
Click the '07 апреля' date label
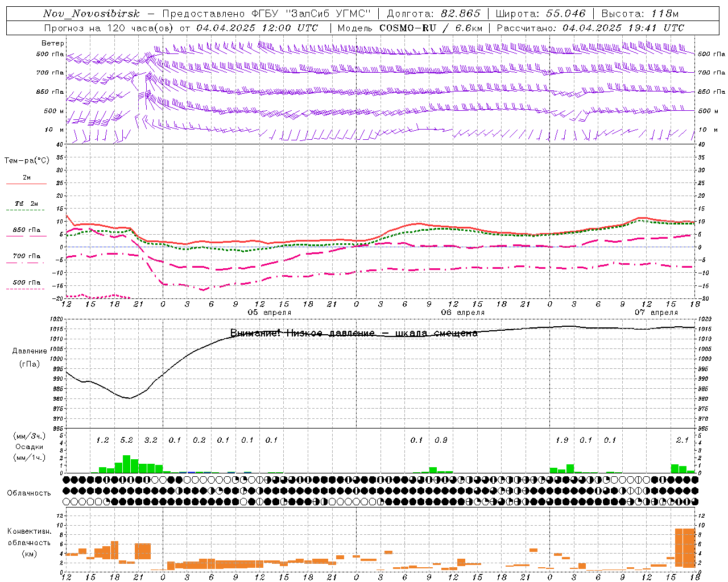[x=656, y=313]
